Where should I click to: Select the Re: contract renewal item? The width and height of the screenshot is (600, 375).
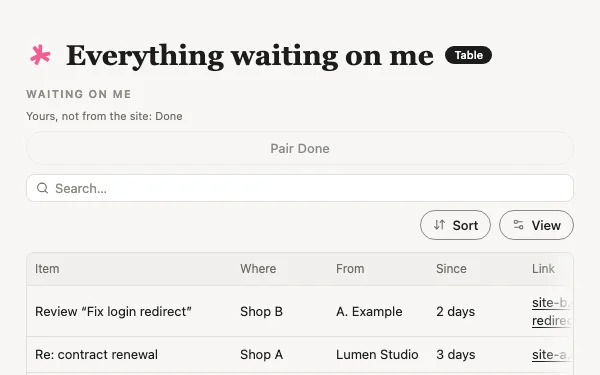click(x=96, y=354)
